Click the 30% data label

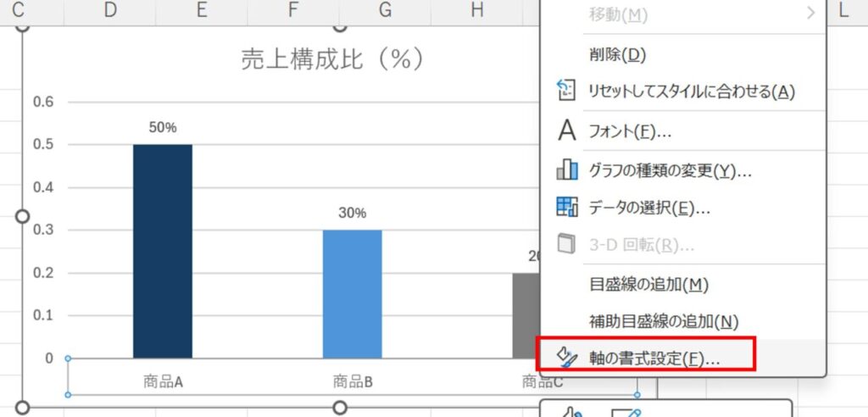click(353, 214)
